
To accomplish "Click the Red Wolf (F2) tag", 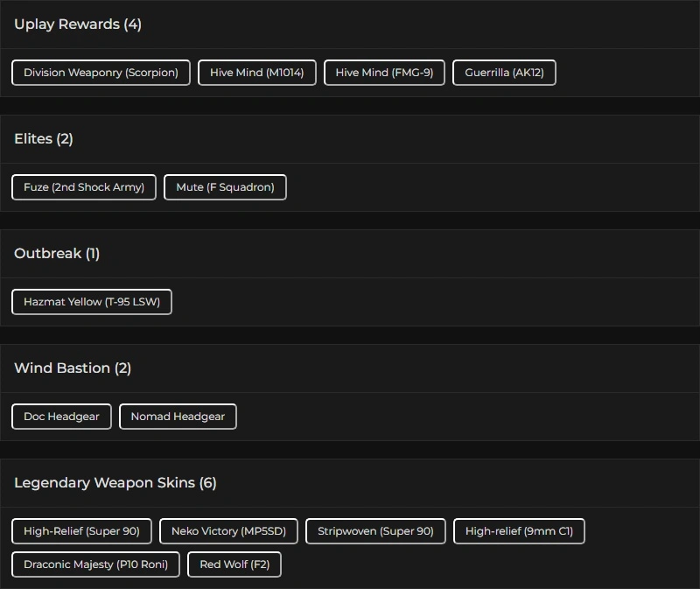I will (x=234, y=564).
